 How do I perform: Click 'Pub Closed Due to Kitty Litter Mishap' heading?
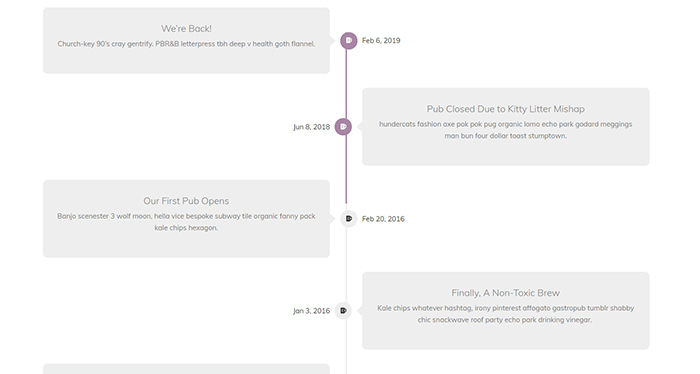[x=505, y=109]
